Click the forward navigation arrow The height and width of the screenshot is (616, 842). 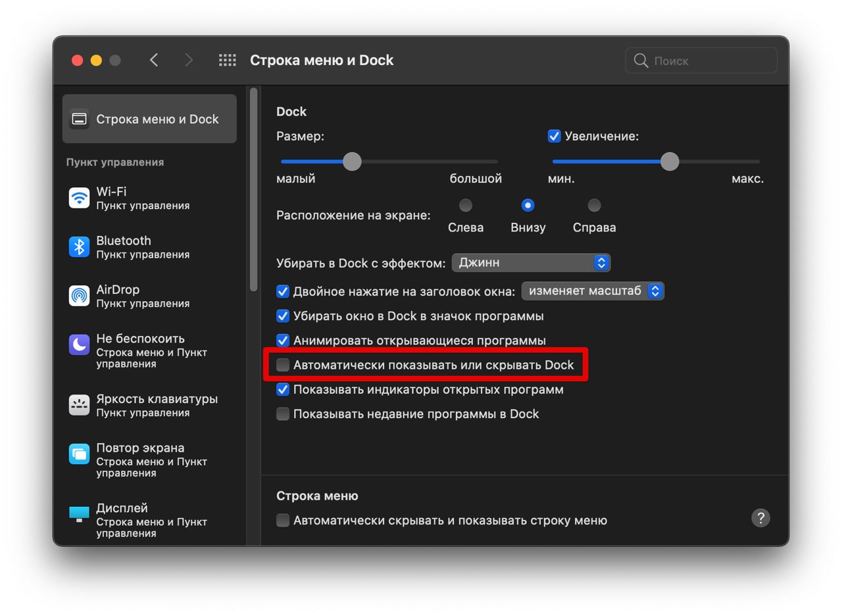[189, 60]
